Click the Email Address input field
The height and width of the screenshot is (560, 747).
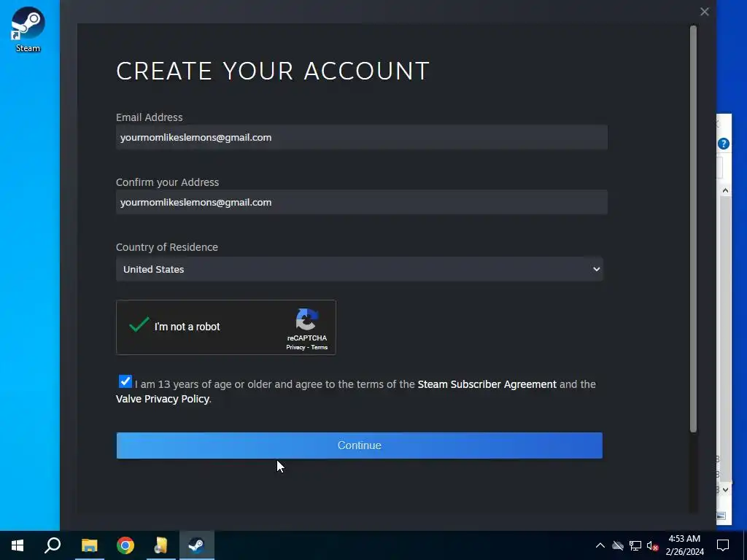362,137
